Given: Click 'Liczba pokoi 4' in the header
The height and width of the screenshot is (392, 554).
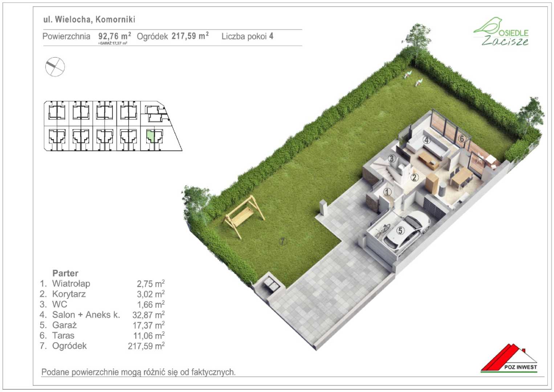Looking at the screenshot, I should tap(248, 36).
